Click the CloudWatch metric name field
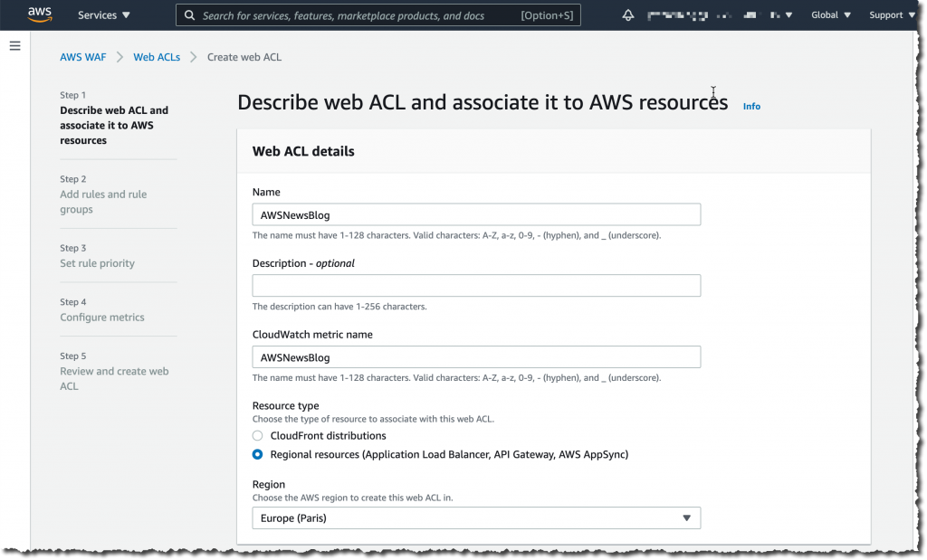Image resolution: width=927 pixels, height=560 pixels. coord(476,356)
